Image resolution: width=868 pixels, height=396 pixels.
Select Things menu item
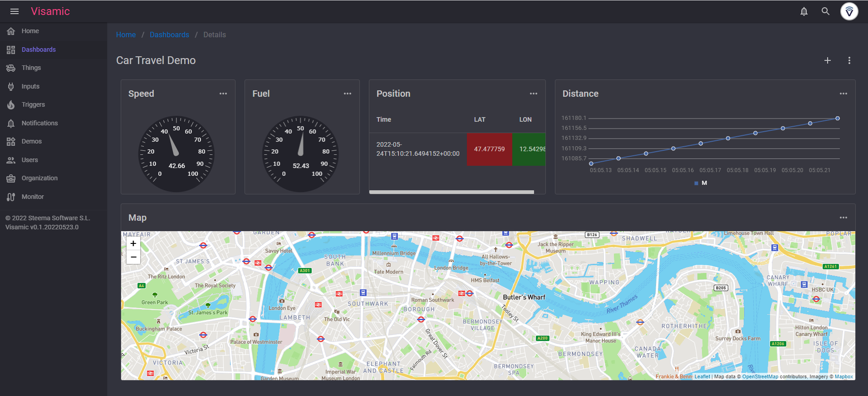point(31,68)
